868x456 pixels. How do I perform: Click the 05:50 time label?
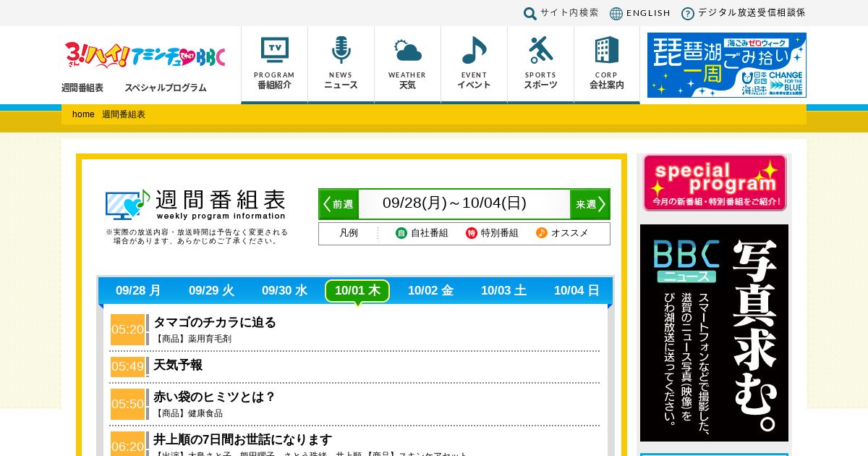128,404
